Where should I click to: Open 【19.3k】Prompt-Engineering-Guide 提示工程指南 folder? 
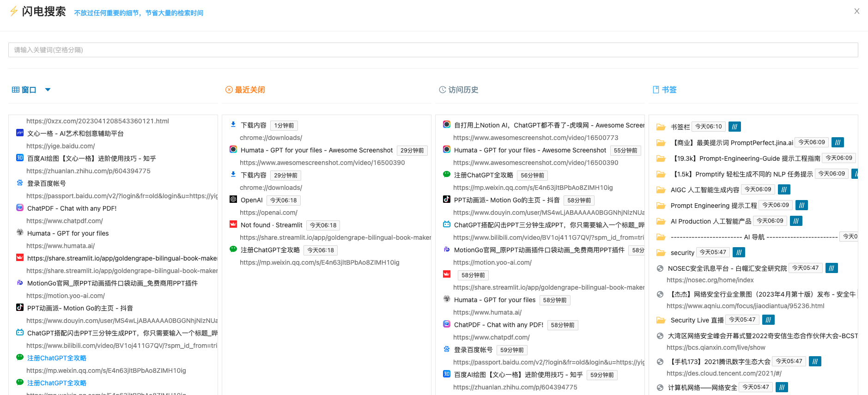(x=746, y=158)
